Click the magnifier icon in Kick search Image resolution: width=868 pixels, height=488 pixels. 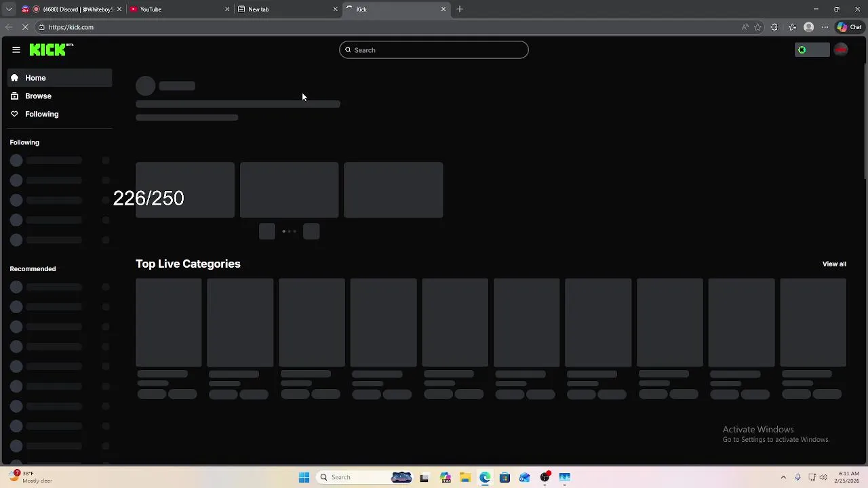349,50
